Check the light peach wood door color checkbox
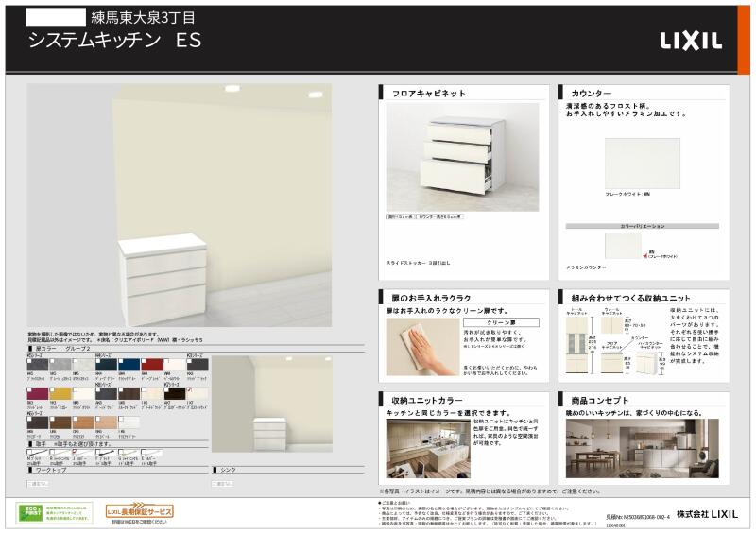 pos(98,419)
